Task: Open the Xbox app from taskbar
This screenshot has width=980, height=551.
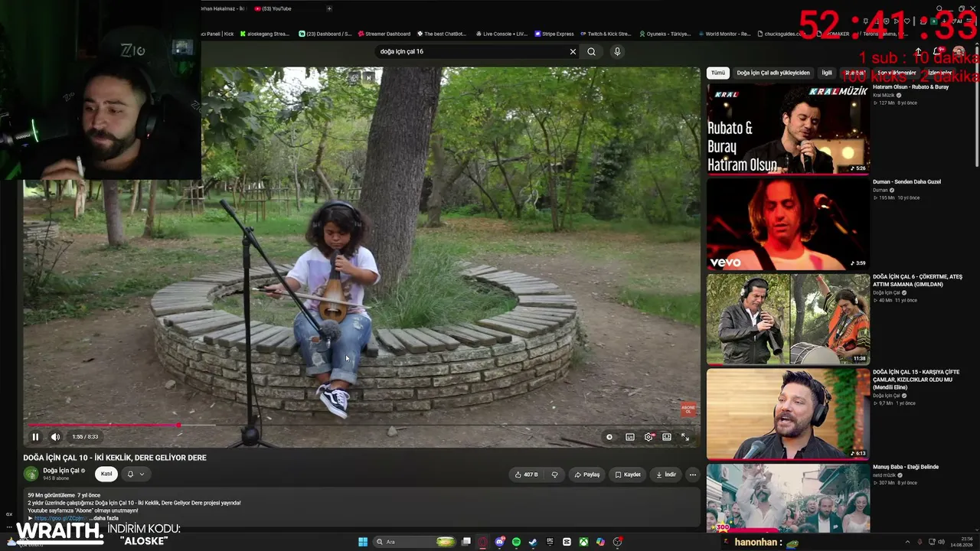Action: click(584, 542)
